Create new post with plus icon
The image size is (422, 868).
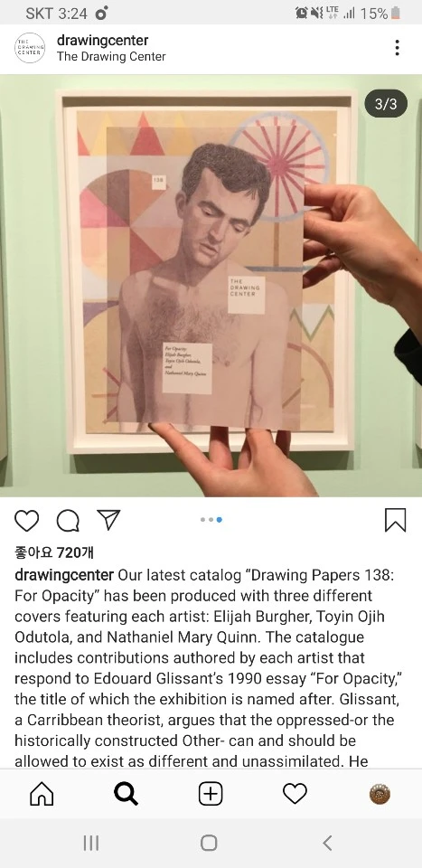[x=211, y=795]
